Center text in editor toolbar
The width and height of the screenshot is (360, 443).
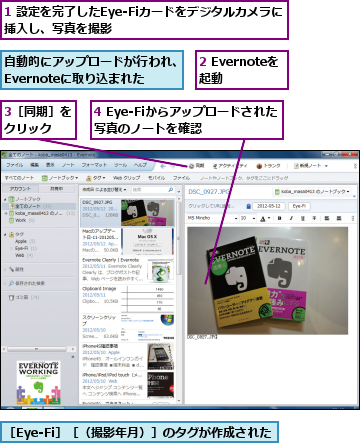(x=339, y=218)
